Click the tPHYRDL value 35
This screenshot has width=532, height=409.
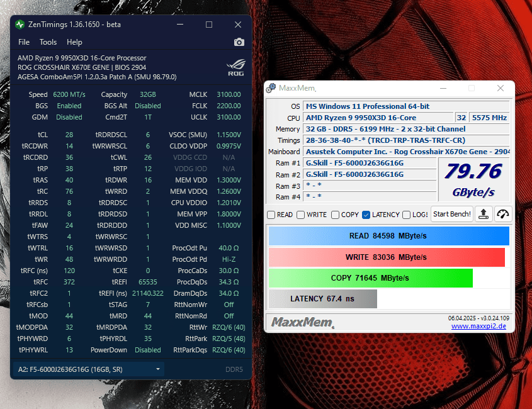[148, 339]
